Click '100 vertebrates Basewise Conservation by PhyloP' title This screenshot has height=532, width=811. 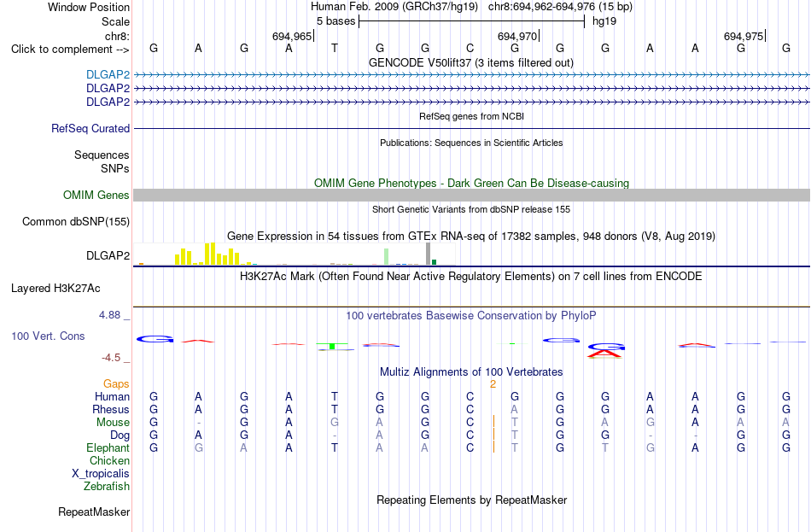(471, 316)
